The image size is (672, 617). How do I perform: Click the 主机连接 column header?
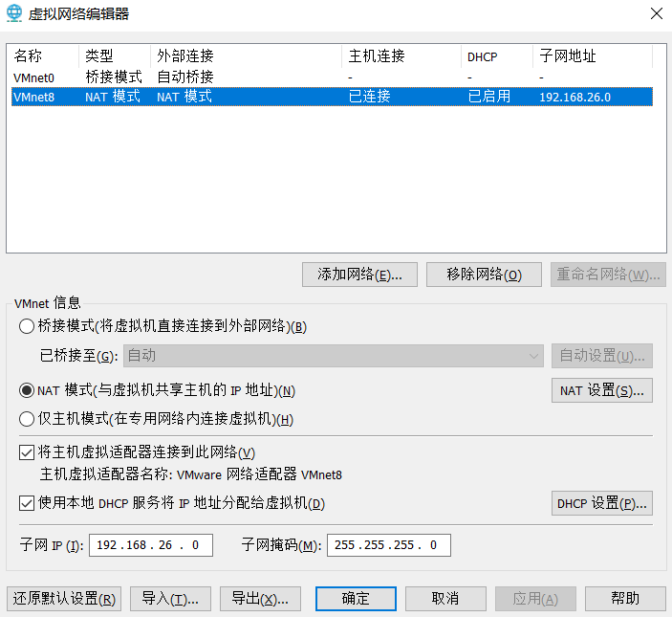click(x=401, y=56)
